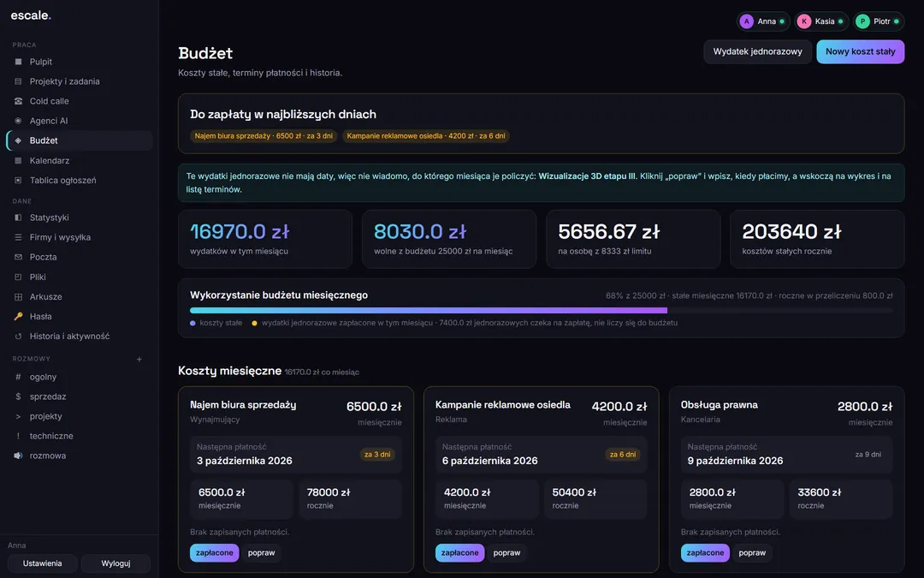
Task: Click the Pulpit sidebar icon
Action: 18,62
